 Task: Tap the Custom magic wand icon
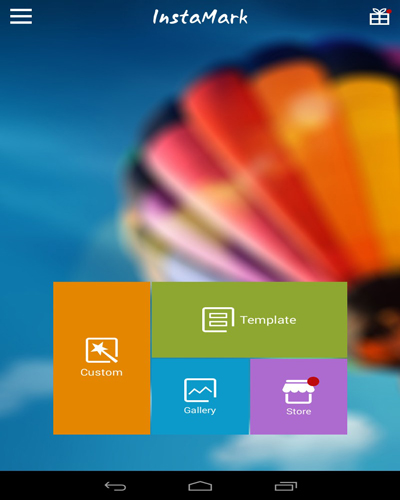coord(102,350)
